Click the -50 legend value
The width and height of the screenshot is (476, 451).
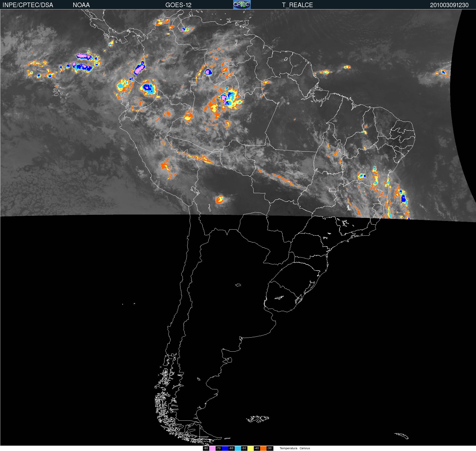pyautogui.click(x=244, y=448)
